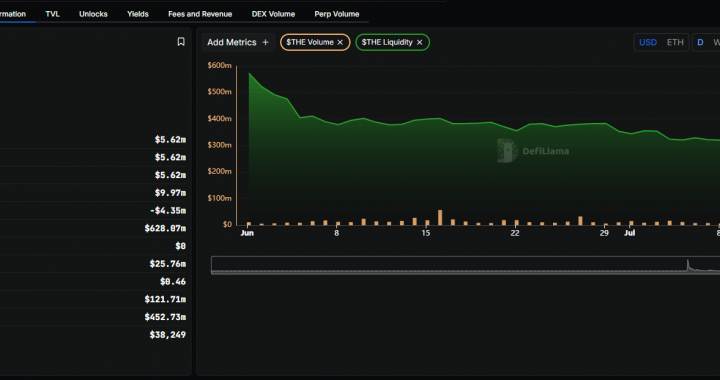Click the $452.73m value

click(x=165, y=317)
